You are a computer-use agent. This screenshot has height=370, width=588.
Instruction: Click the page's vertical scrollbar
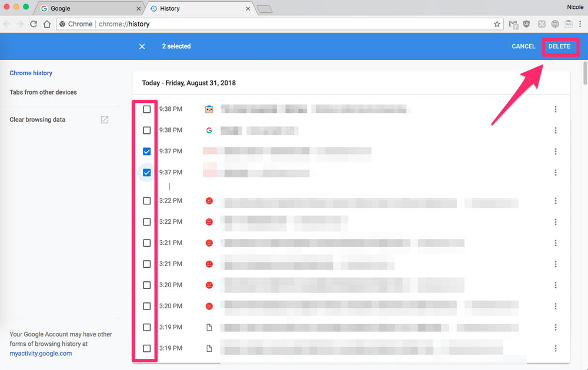[x=586, y=73]
